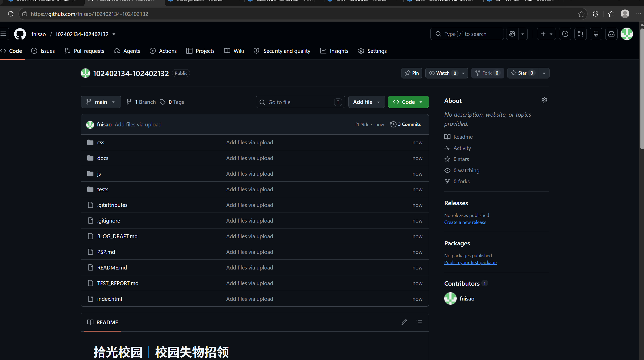Open Copilot chat icon in header
Viewport: 644px width, 360px height.
coord(512,34)
